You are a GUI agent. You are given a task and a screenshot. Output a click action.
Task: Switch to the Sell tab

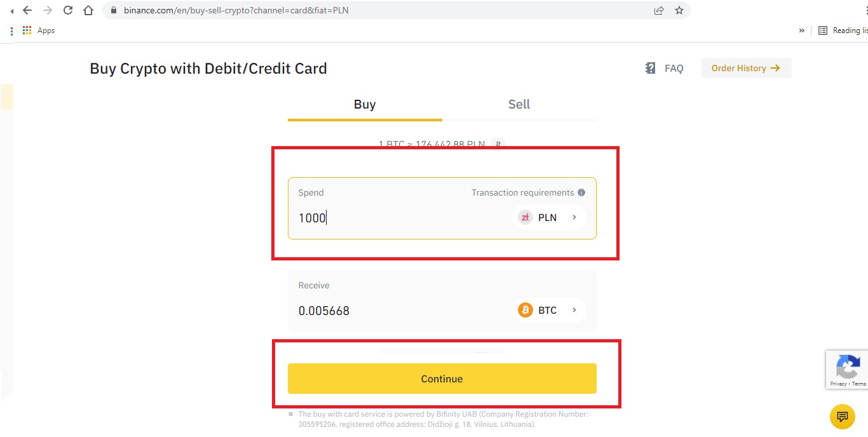pos(519,105)
